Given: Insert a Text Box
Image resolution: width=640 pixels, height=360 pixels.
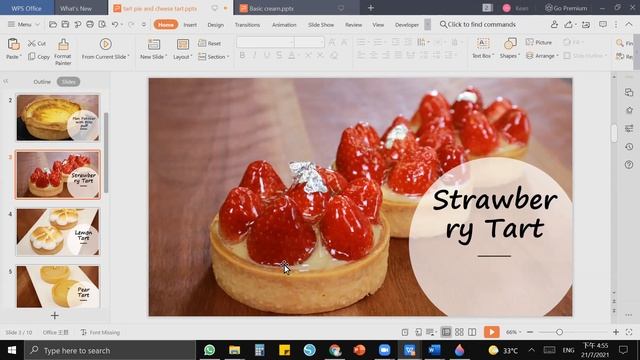Looking at the screenshot, I should tap(483, 49).
